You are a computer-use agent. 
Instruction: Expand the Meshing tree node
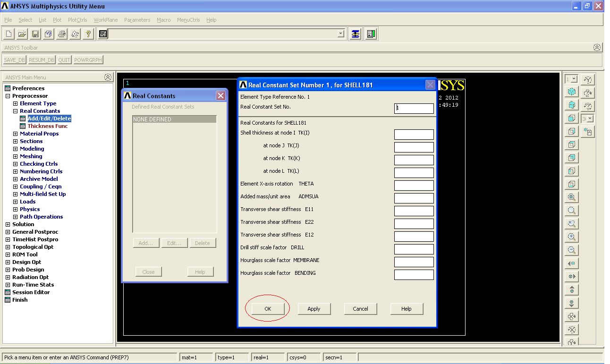coord(15,156)
